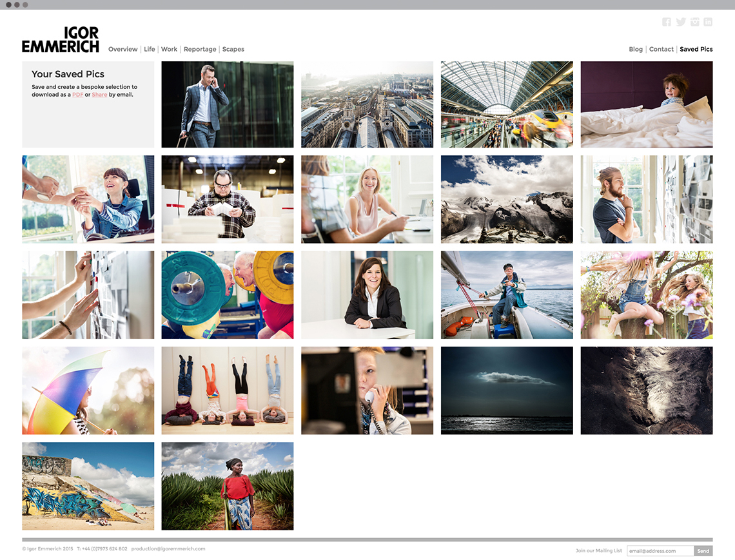
Task: Open the Reportage section
Action: tap(200, 50)
